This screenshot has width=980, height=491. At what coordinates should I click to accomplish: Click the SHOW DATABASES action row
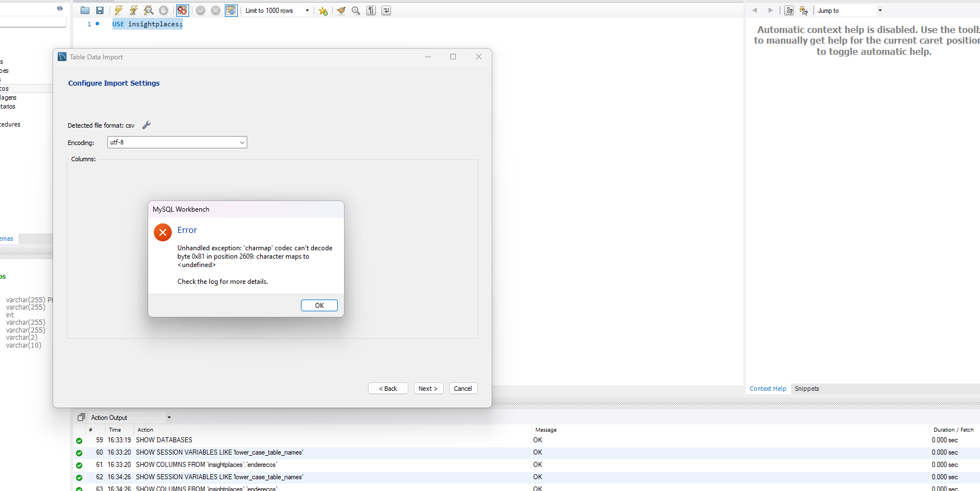click(164, 440)
